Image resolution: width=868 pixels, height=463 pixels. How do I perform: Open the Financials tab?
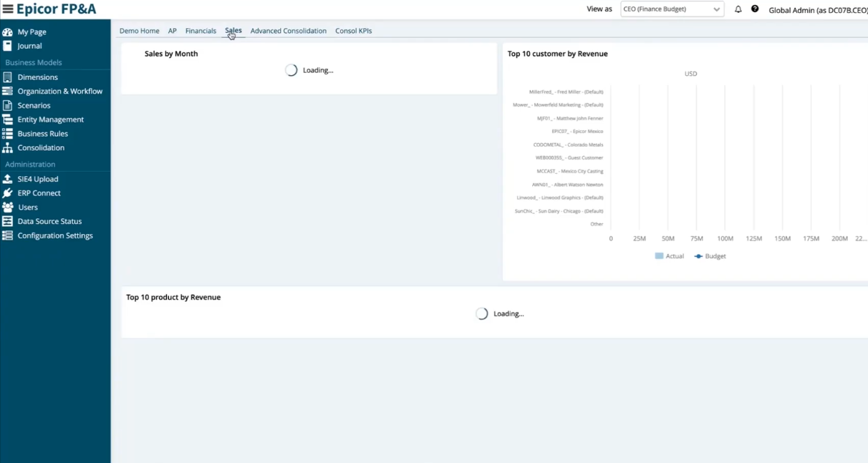pos(201,31)
